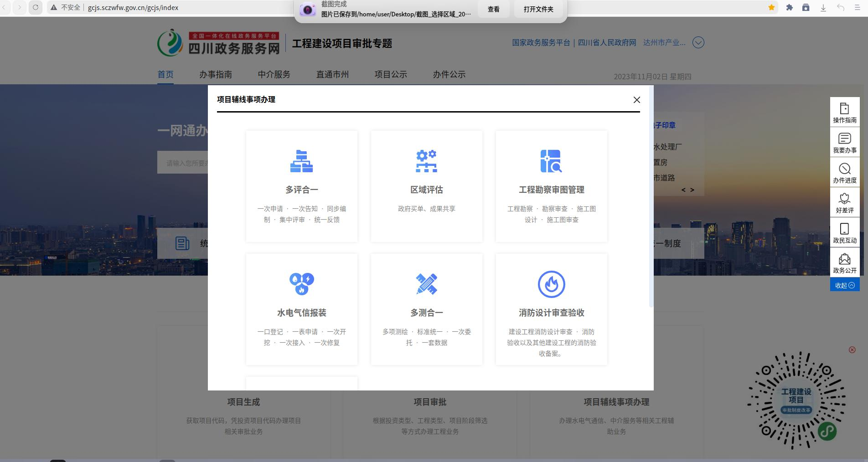Screen dimensions: 868x462
Task: Open the 中介服务 navigation tab
Action: pos(274,74)
